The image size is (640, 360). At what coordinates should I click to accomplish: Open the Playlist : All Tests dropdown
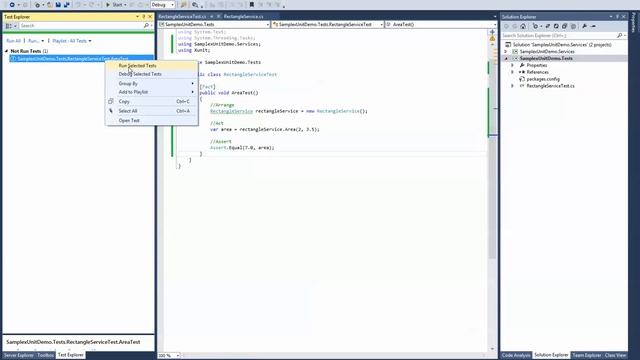click(x=71, y=41)
